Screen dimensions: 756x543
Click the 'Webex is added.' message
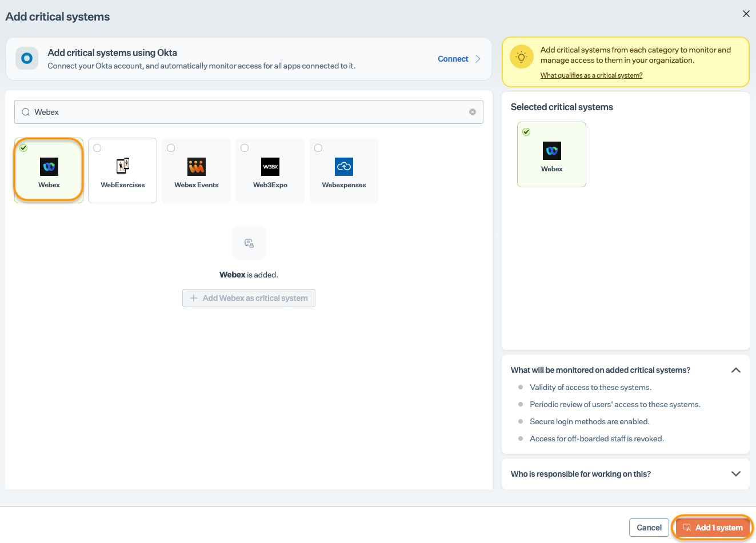point(249,275)
